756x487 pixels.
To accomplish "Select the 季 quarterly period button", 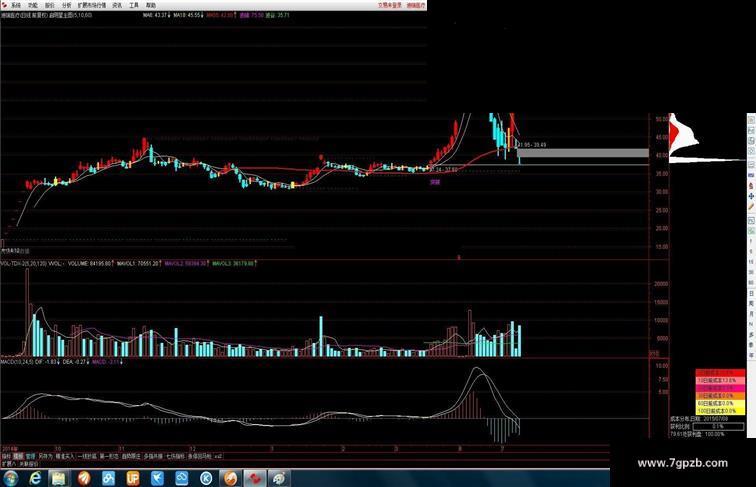I will [x=751, y=345].
